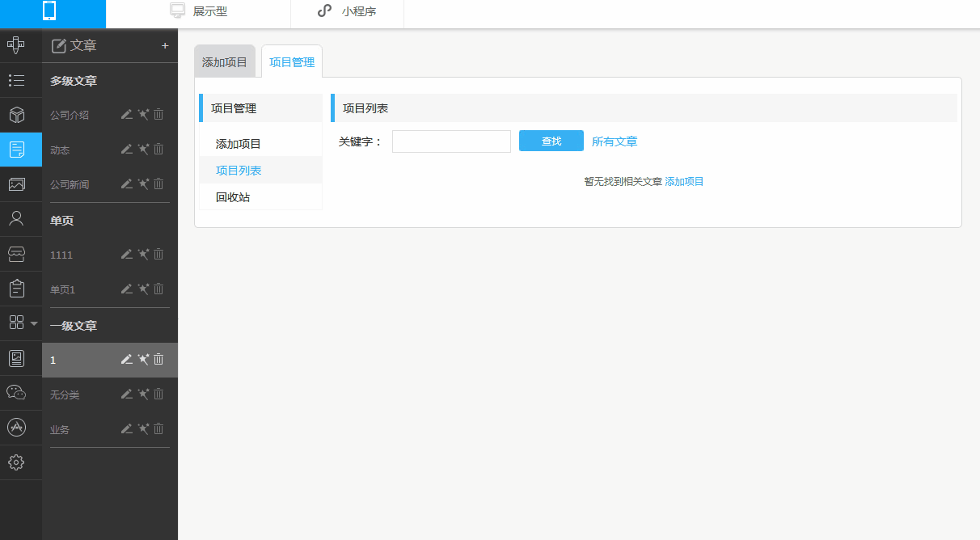Click the 查找 search button
Screen dimensions: 980x540
(x=551, y=141)
